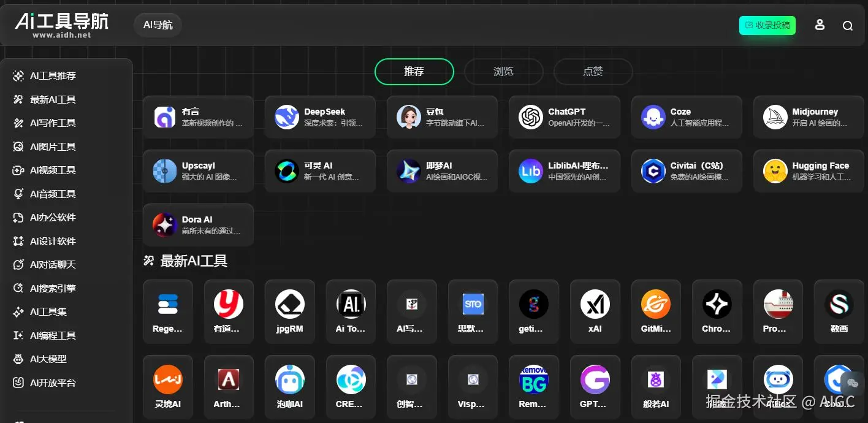Open the AI导航 header pill
868x423 pixels.
click(158, 25)
